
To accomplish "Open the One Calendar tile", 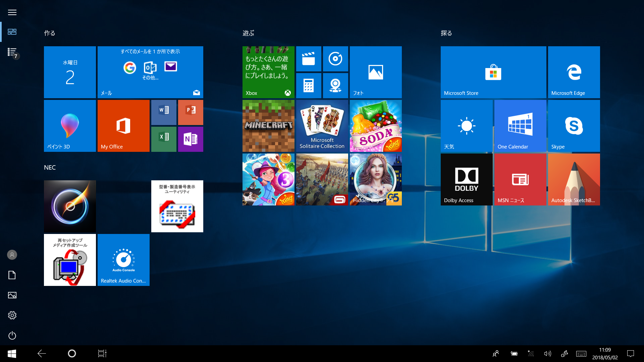I will (520, 126).
